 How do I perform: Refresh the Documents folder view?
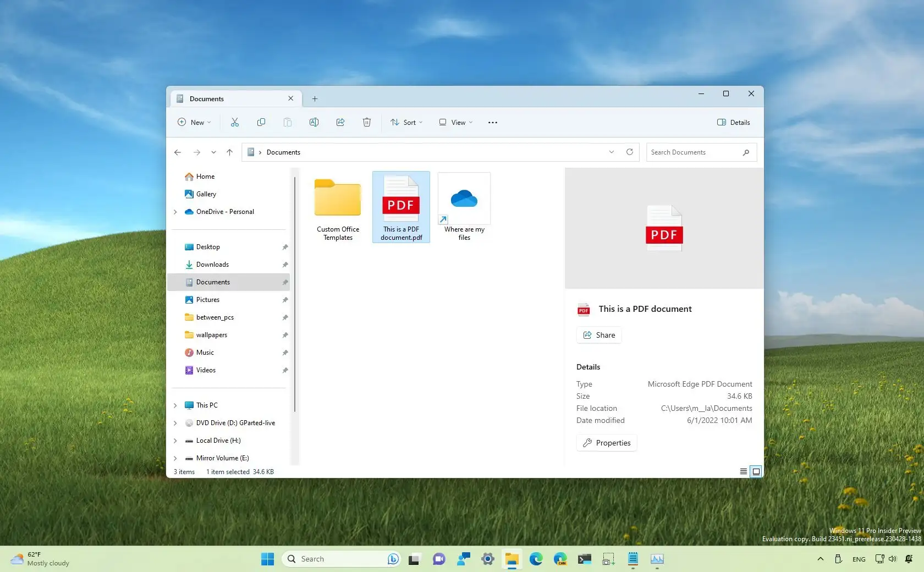pos(630,152)
